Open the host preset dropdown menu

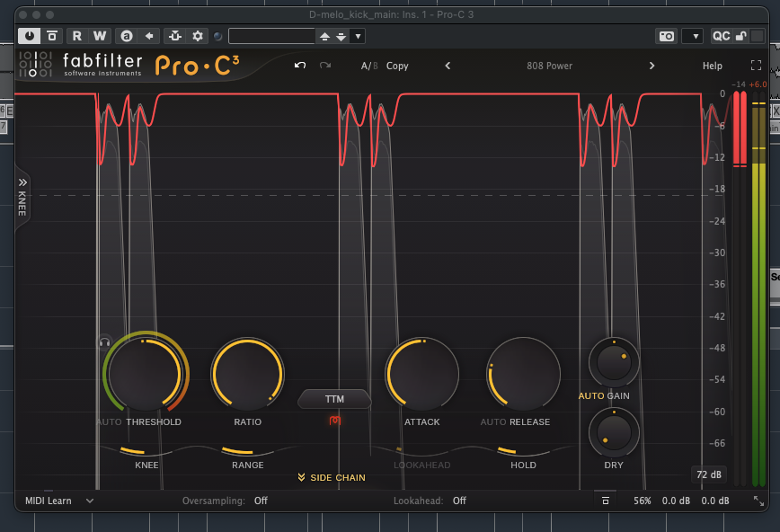pos(358,36)
